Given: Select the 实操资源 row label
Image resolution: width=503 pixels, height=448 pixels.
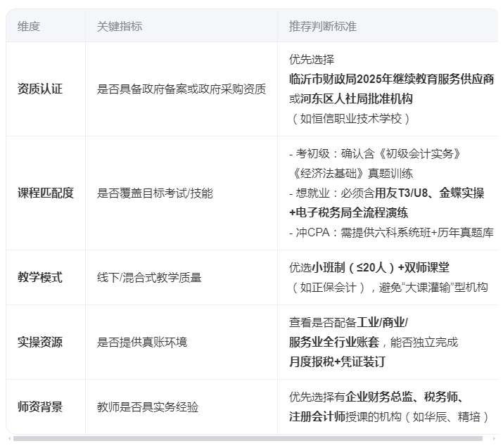Looking at the screenshot, I should 40,343.
